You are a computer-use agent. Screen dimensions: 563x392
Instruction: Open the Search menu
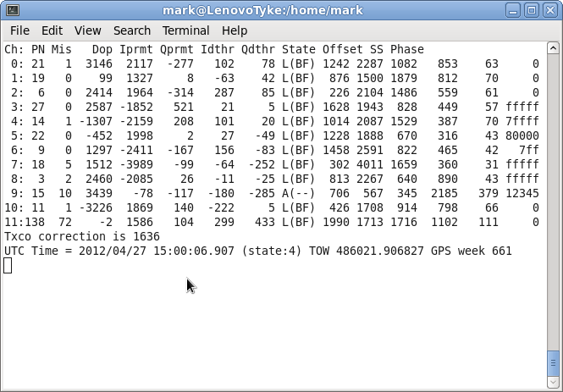point(131,30)
